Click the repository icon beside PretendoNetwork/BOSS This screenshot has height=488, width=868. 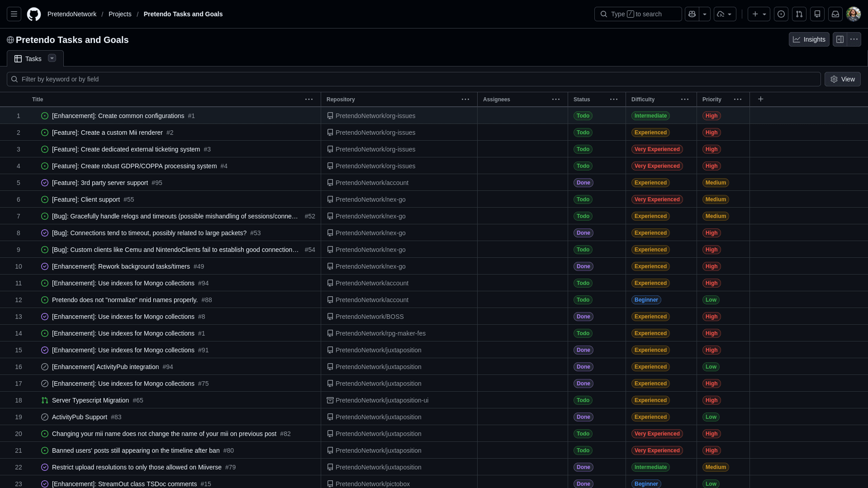point(330,317)
